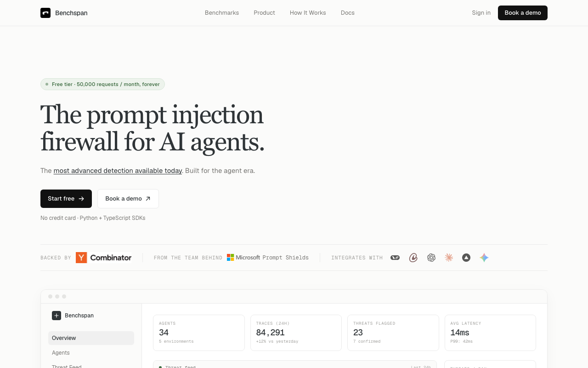Click the Traces (24h) 84,291 card
Viewport: 588px width, 368px height.
(x=296, y=333)
